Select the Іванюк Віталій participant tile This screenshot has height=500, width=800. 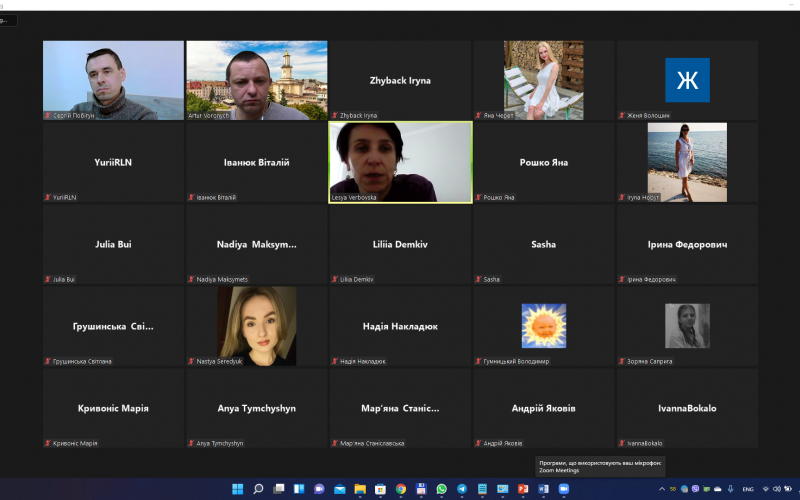[257, 162]
